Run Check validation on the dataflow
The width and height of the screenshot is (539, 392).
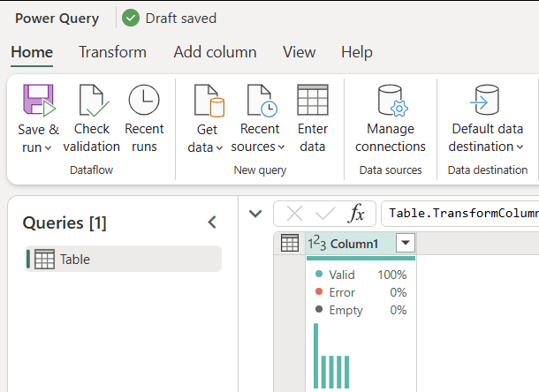pos(91,101)
